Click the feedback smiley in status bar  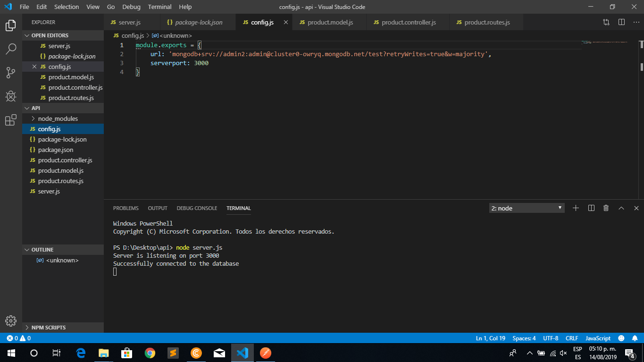coord(621,338)
